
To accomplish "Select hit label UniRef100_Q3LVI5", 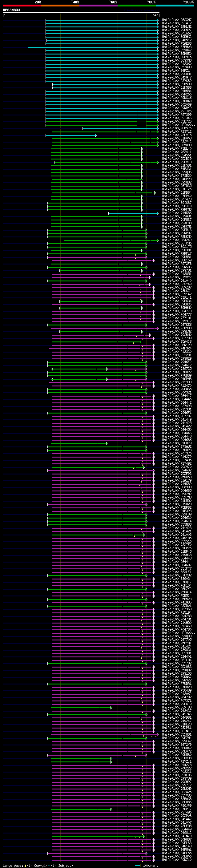I will click(177, 135).
